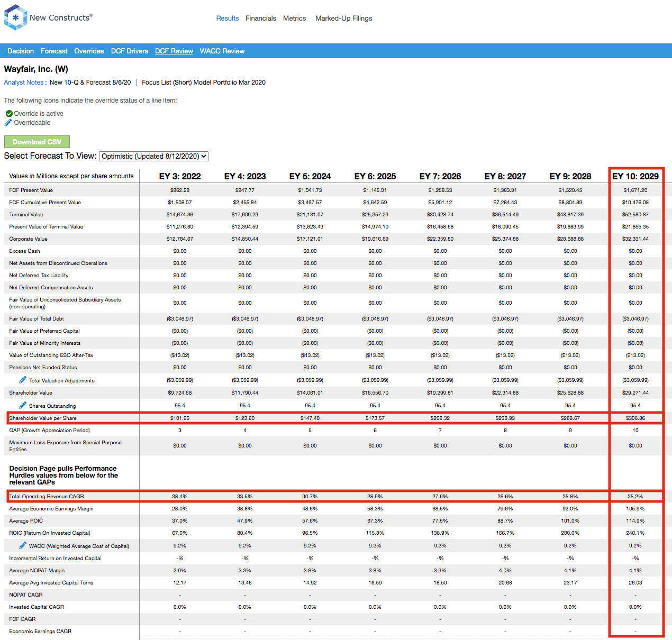
Task: Click the $306.86 shareholder value per share cell
Action: tap(635, 418)
